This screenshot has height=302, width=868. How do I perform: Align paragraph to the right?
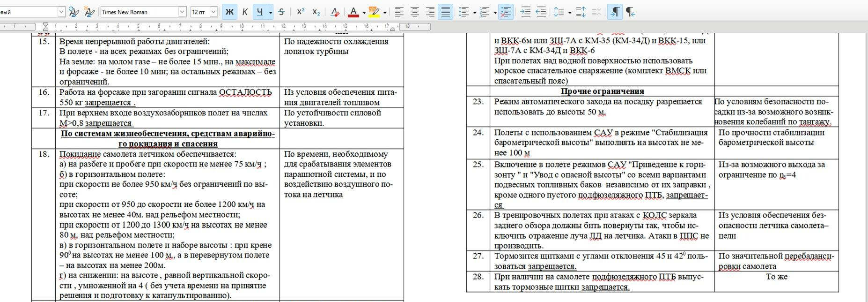[430, 12]
